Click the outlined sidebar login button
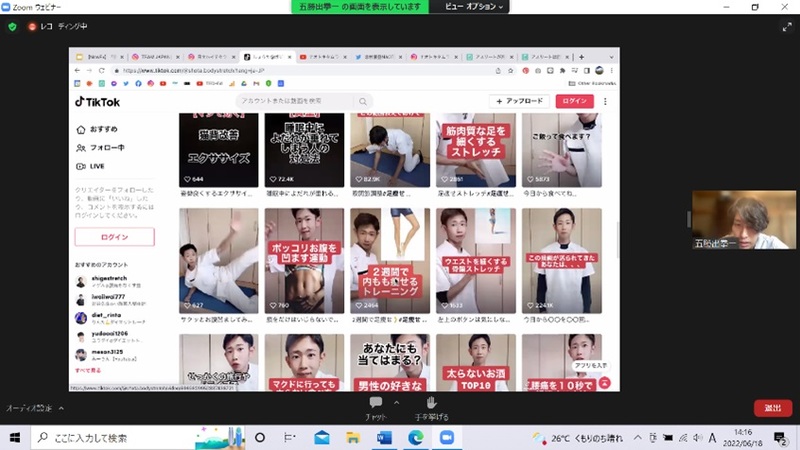 (115, 237)
